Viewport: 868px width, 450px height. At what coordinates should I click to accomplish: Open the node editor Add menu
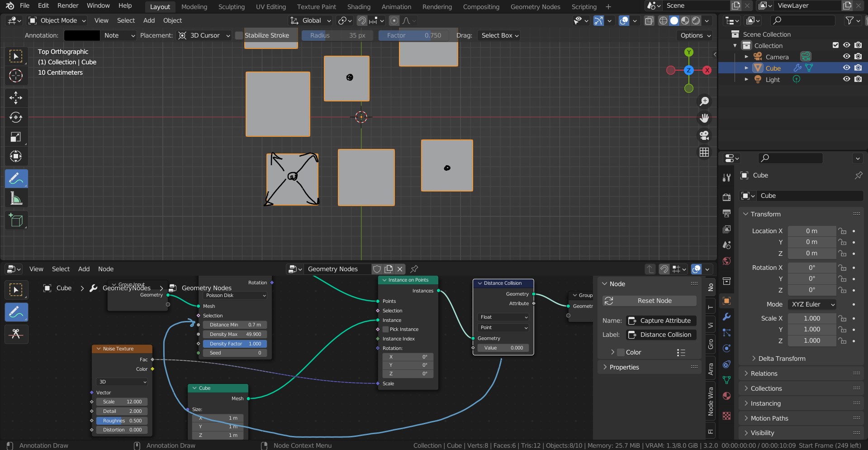coord(84,269)
